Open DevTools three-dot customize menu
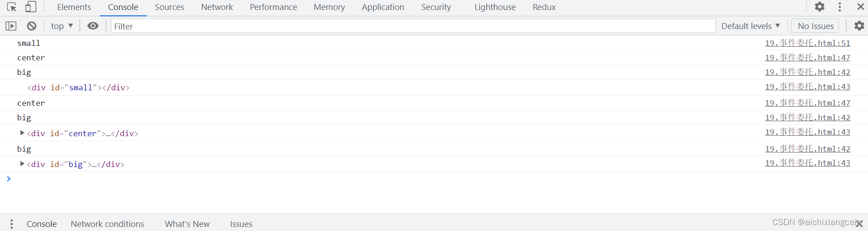The width and height of the screenshot is (868, 231). point(840,7)
